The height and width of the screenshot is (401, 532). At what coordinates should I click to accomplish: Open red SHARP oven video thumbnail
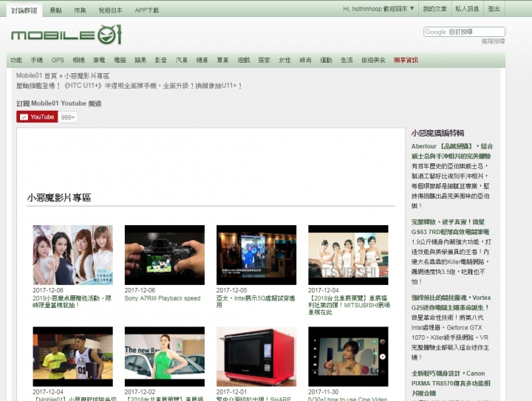[x=256, y=357]
